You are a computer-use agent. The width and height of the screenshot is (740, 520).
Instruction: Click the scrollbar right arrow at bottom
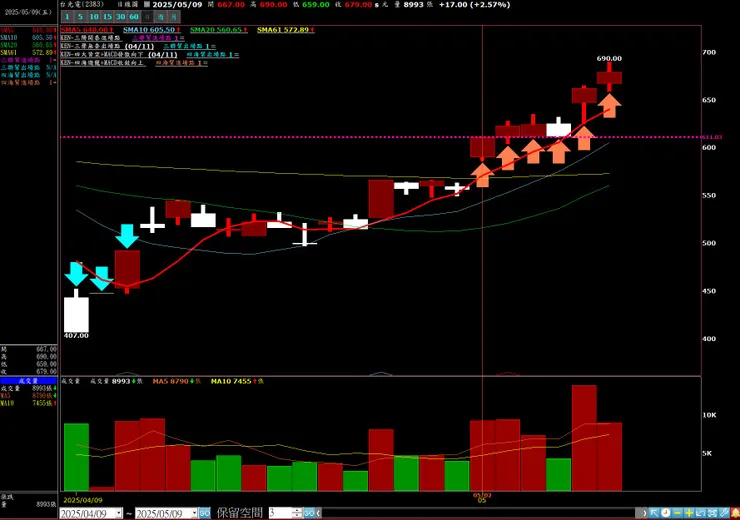point(644,513)
